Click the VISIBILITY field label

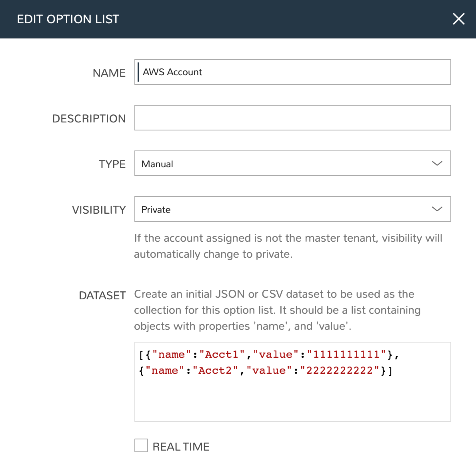tap(99, 210)
